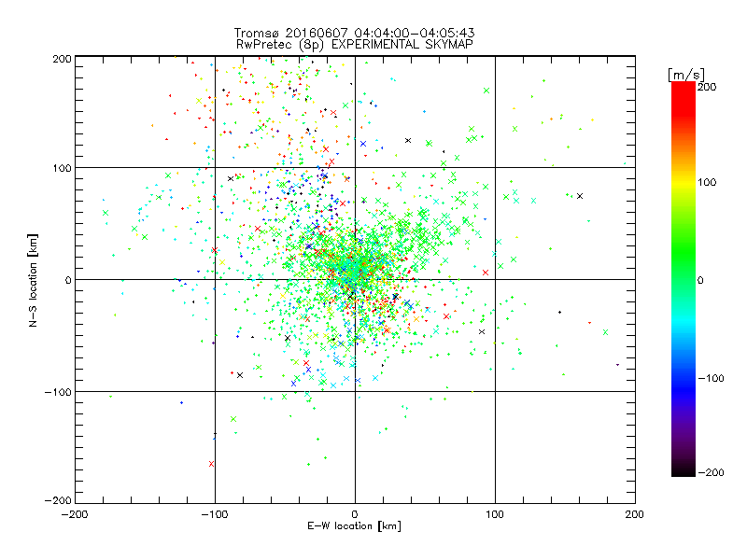
Task: Click the y-axis tick label "0"
Action: click(x=68, y=280)
